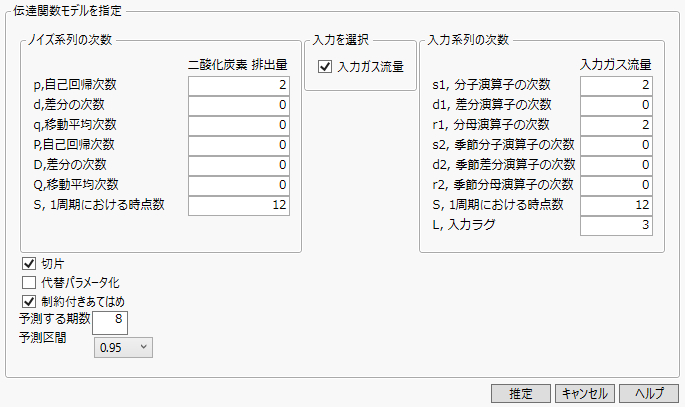Click the q,移動平均次数 input field

[x=239, y=125]
